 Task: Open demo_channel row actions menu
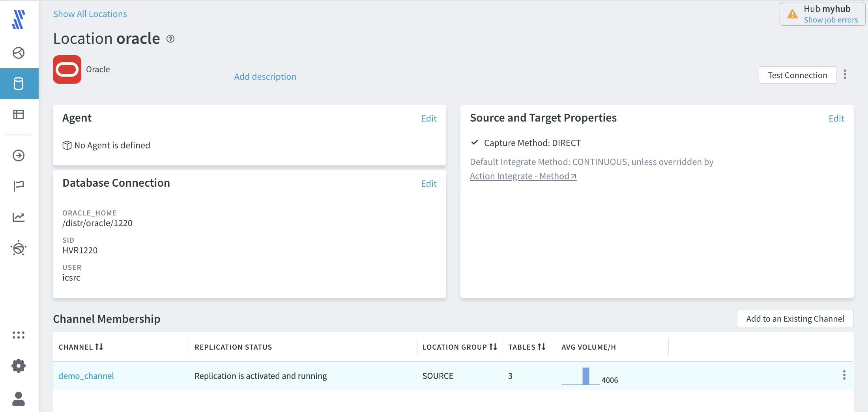click(x=844, y=375)
